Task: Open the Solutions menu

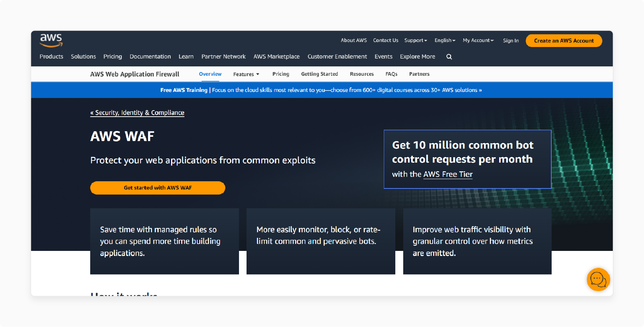Action: pos(83,57)
